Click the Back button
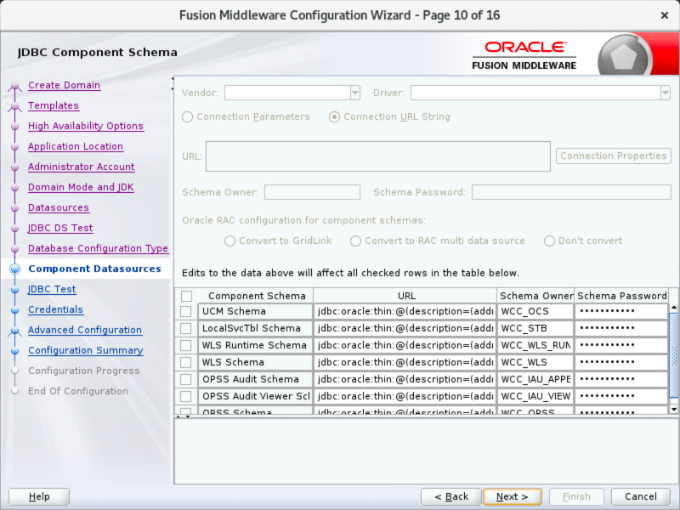Image resolution: width=680 pixels, height=510 pixels. point(451,497)
